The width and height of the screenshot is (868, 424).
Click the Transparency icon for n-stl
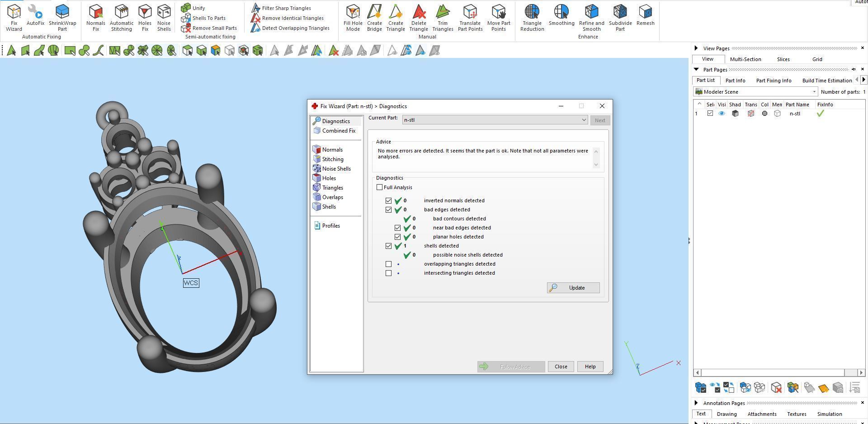751,114
